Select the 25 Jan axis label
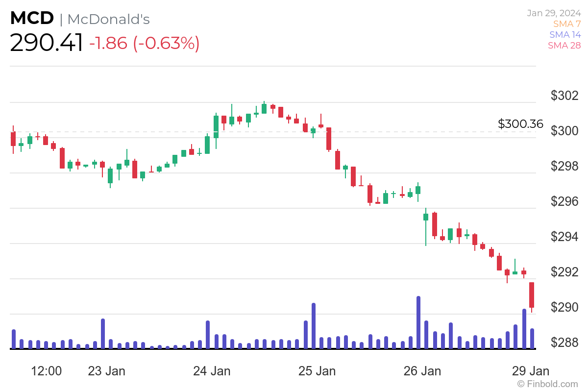 (318, 371)
